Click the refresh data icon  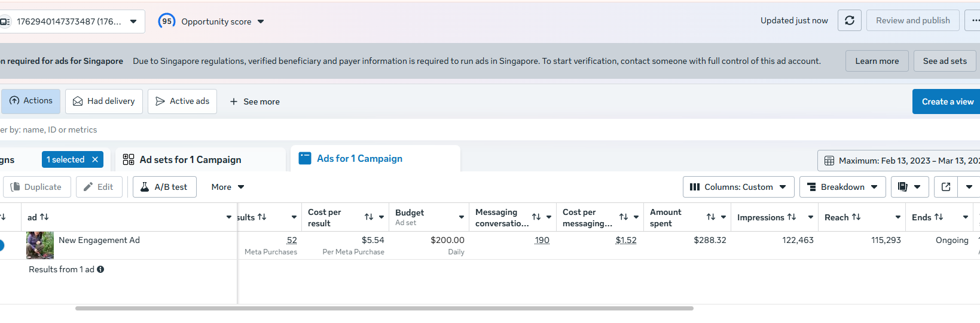tap(849, 21)
